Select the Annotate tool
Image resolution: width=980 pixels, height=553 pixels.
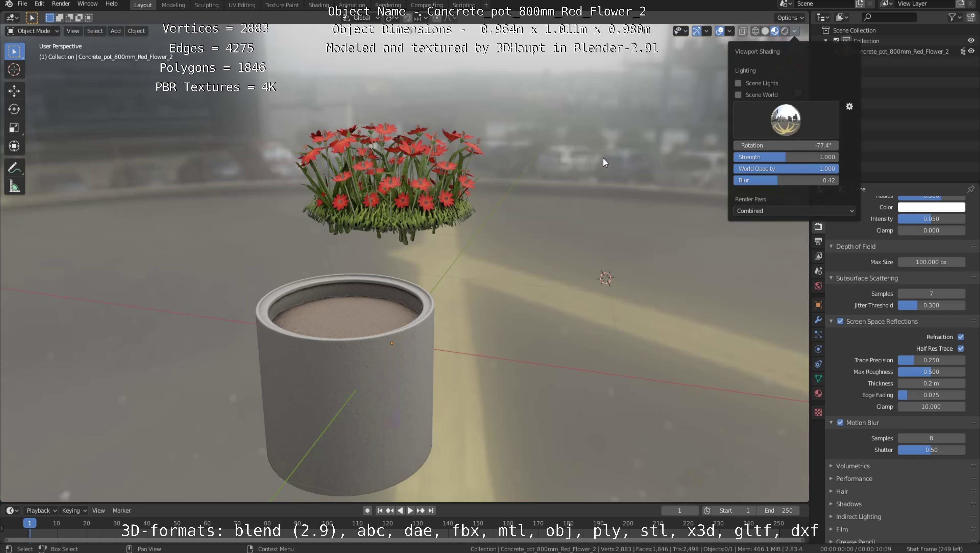coord(14,168)
